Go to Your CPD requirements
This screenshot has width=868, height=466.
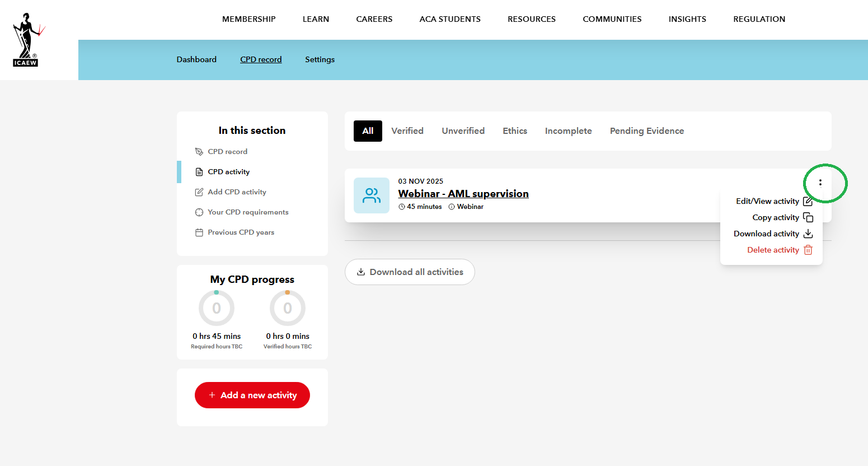[248, 212]
